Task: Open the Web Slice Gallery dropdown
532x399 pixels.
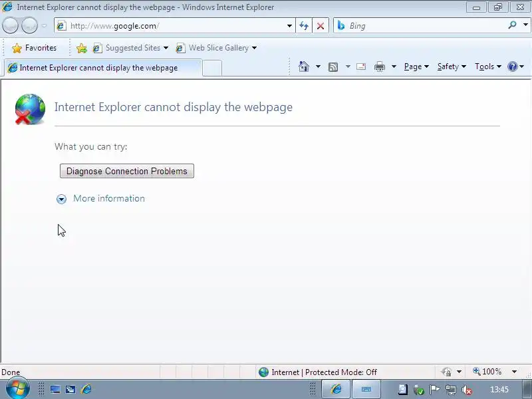Action: tap(216, 48)
